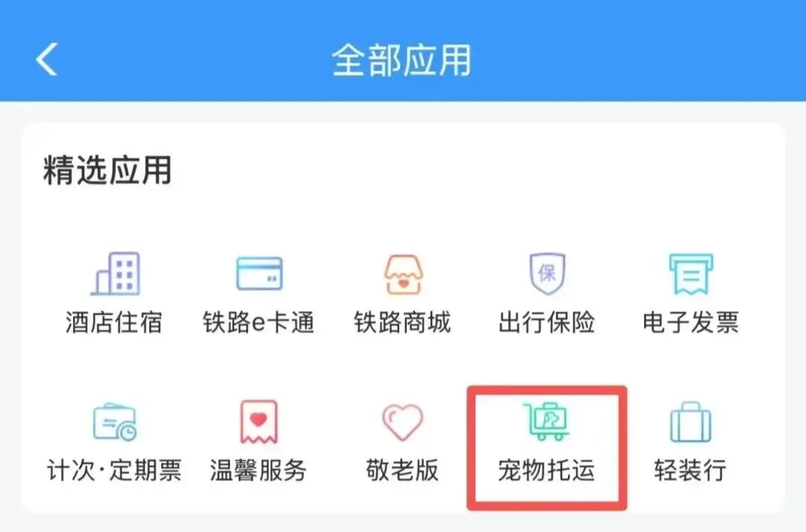Select the 轻装行 text label
Screen dimensions: 806x532
point(691,470)
